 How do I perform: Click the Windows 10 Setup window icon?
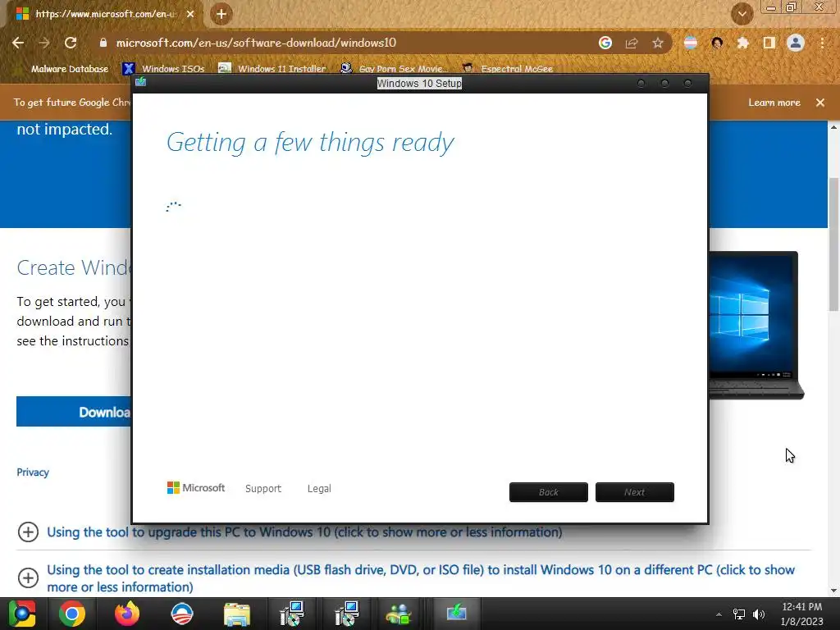pos(141,81)
